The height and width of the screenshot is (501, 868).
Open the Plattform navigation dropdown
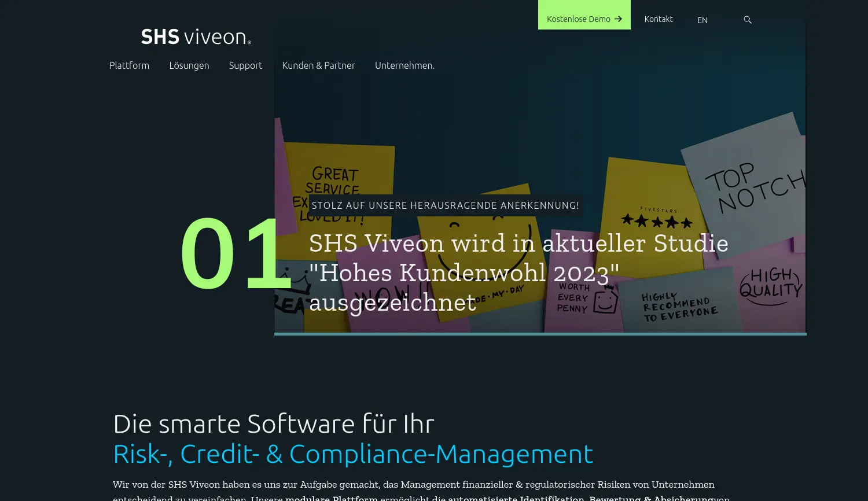tap(129, 65)
